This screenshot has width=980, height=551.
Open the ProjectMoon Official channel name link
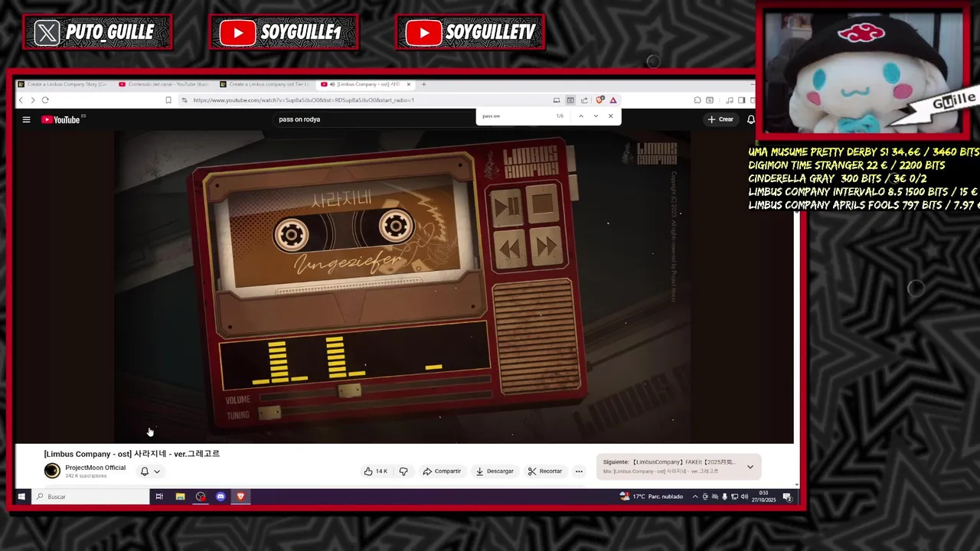coord(95,468)
